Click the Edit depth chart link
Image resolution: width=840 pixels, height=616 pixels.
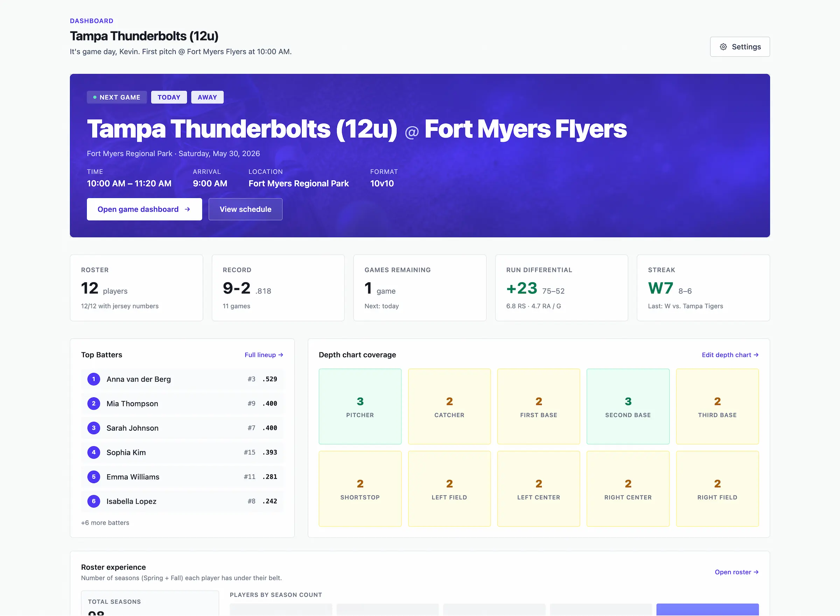point(730,355)
